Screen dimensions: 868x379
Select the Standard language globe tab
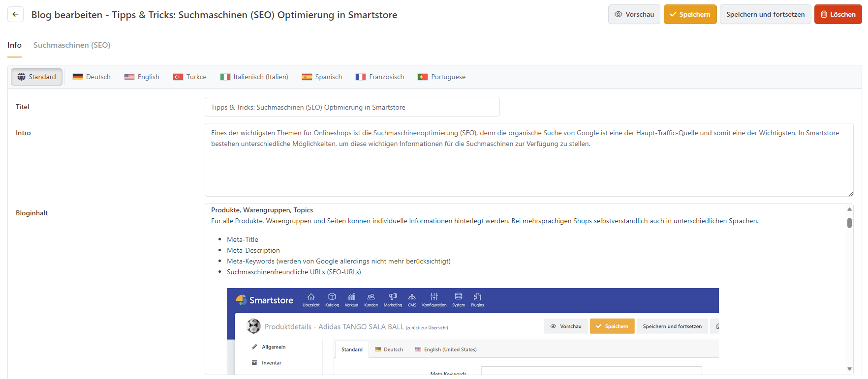pyautogui.click(x=37, y=77)
